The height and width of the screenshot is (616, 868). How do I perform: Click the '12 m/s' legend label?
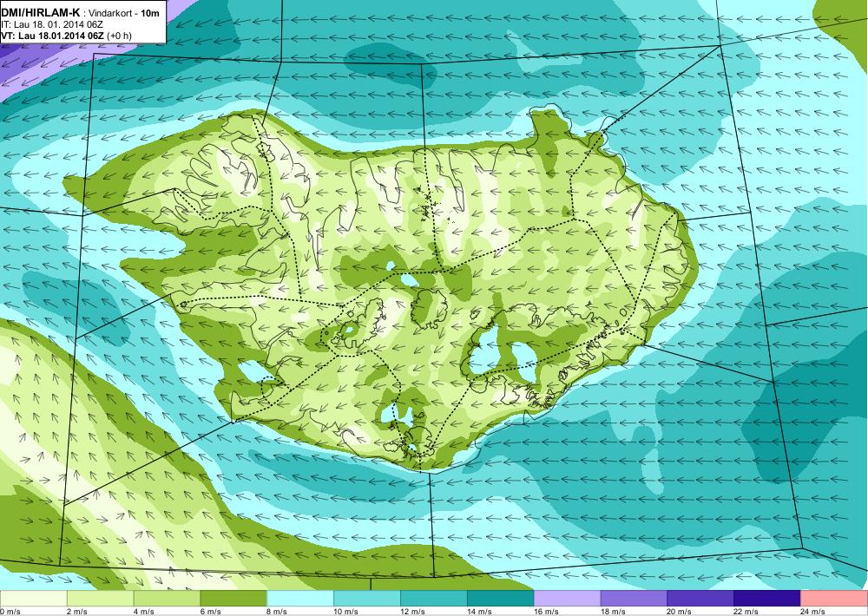point(413,612)
